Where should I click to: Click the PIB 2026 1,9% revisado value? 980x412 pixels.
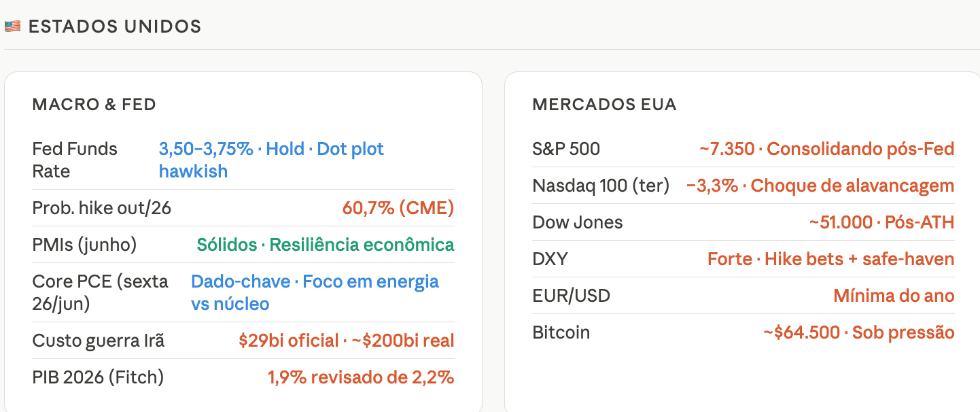point(361,377)
